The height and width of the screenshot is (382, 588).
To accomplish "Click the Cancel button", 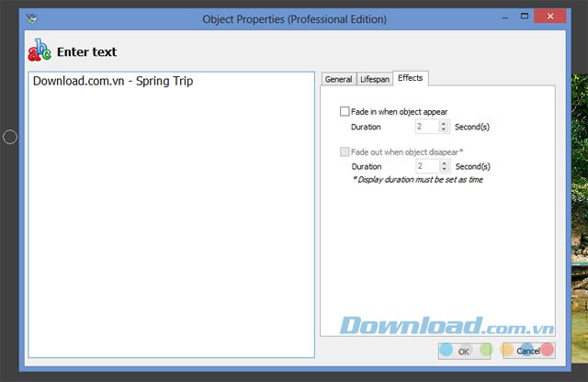I will point(527,351).
